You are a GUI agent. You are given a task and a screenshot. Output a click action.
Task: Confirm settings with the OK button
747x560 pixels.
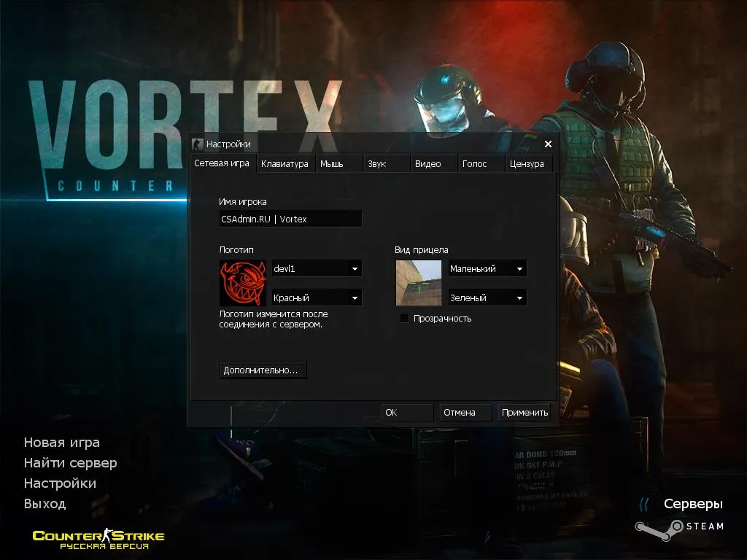tap(407, 413)
